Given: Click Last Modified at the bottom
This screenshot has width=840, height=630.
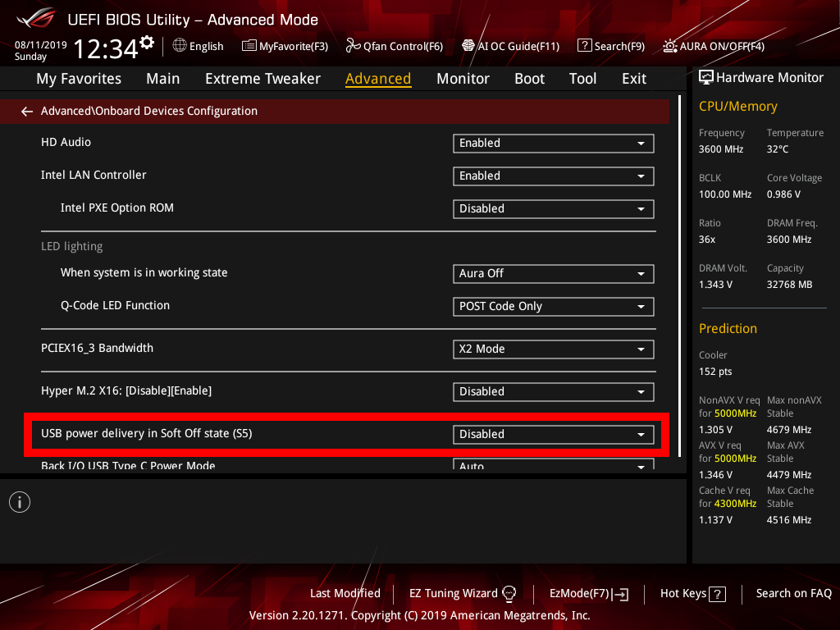Looking at the screenshot, I should point(345,594).
